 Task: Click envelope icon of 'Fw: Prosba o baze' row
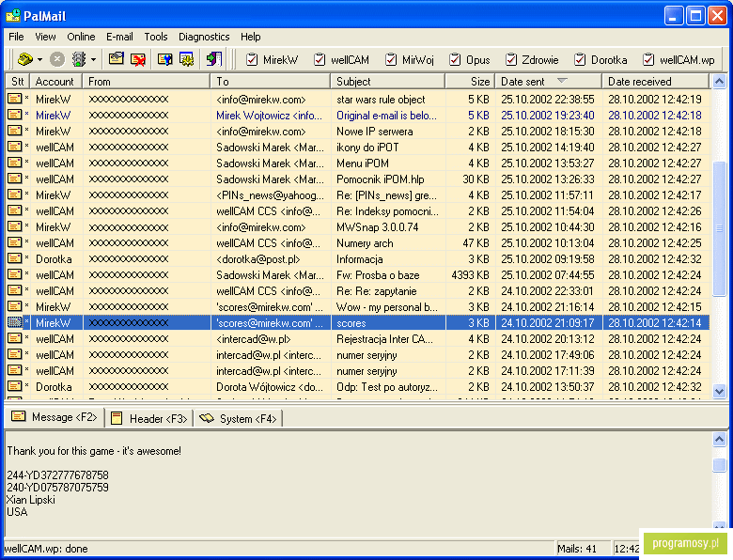point(14,274)
